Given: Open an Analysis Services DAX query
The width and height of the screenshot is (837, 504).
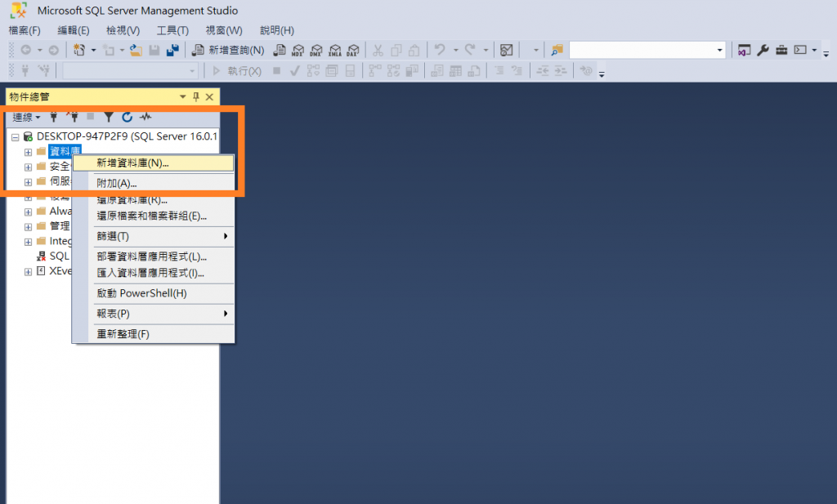Looking at the screenshot, I should (x=353, y=50).
